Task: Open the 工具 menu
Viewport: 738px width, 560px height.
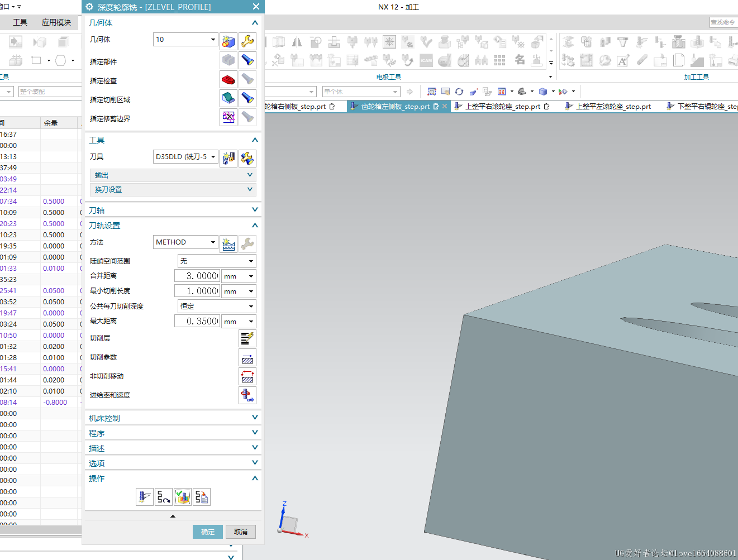Action: [20, 22]
